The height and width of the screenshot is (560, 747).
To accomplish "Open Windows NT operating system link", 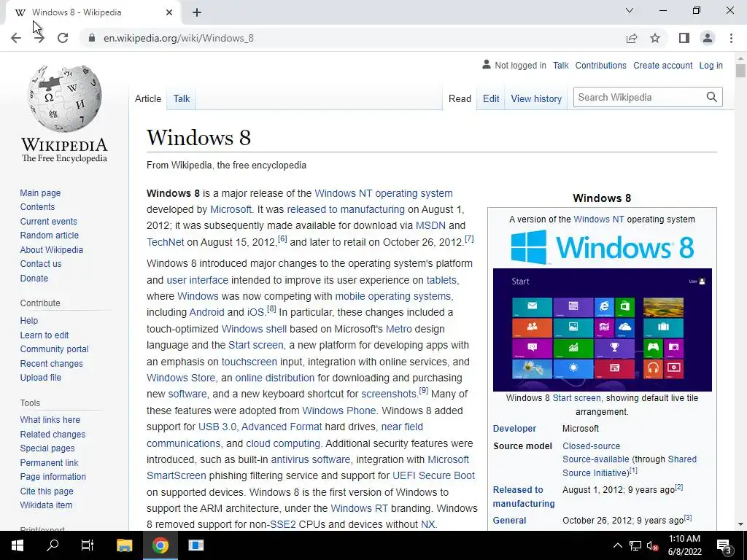I will pos(384,193).
